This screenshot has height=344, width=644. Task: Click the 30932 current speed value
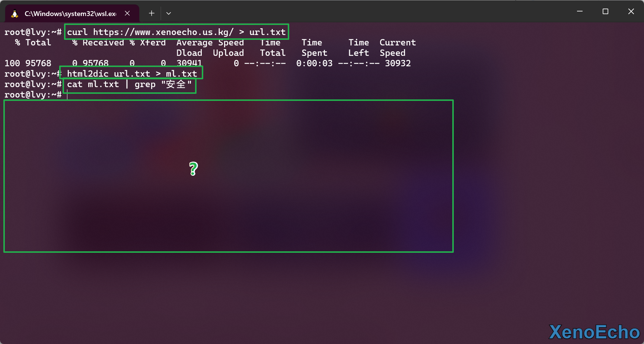[x=398, y=63]
